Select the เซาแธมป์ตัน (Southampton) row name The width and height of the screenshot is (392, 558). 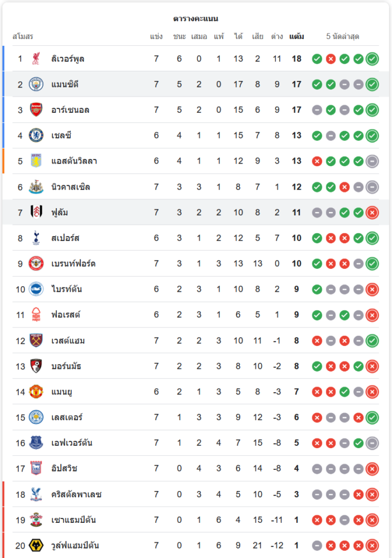(x=73, y=520)
